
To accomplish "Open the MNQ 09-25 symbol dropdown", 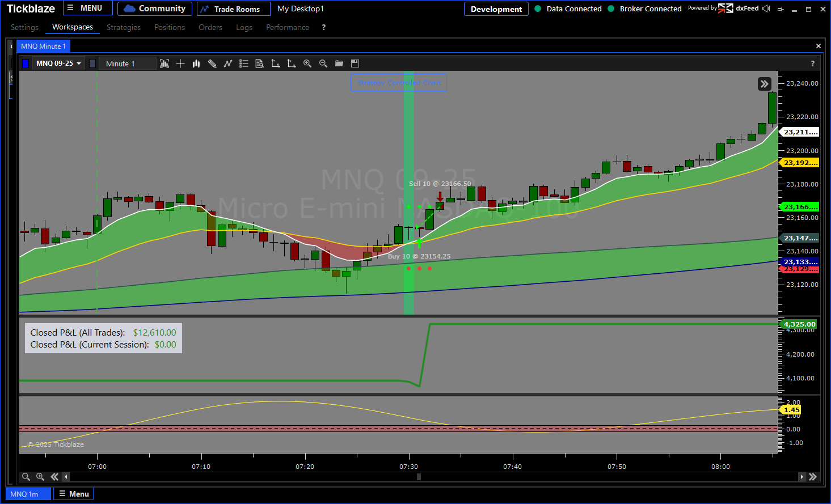I will [58, 63].
